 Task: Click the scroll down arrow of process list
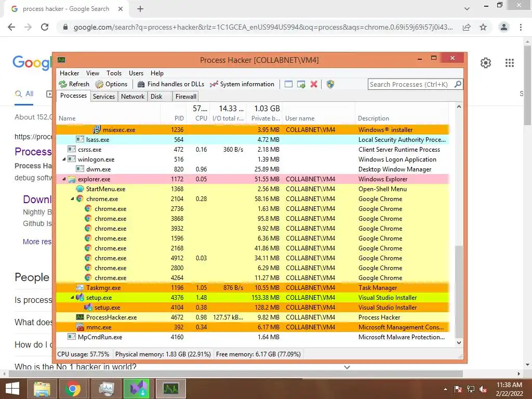[459, 343]
